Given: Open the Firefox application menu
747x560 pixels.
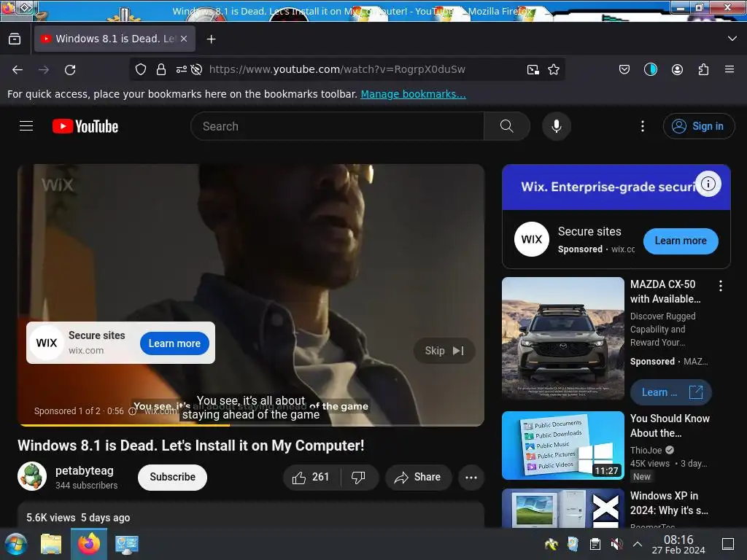Looking at the screenshot, I should (x=729, y=69).
